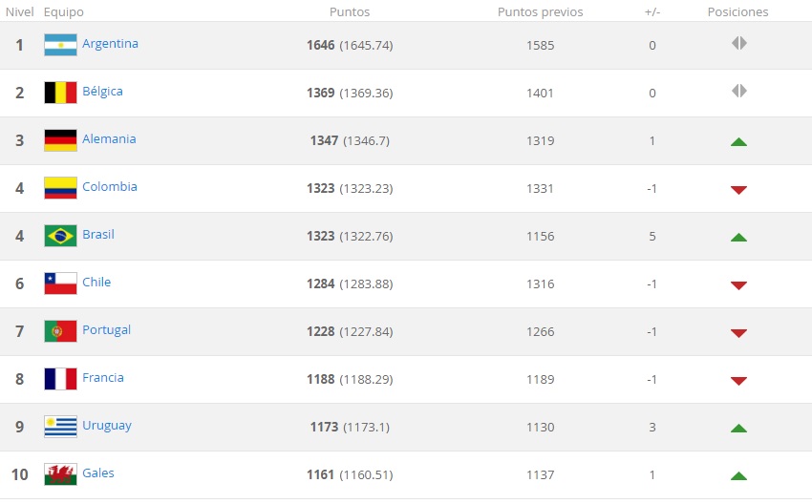
Task: Click Colombia's red down arrow
Action: point(738,190)
